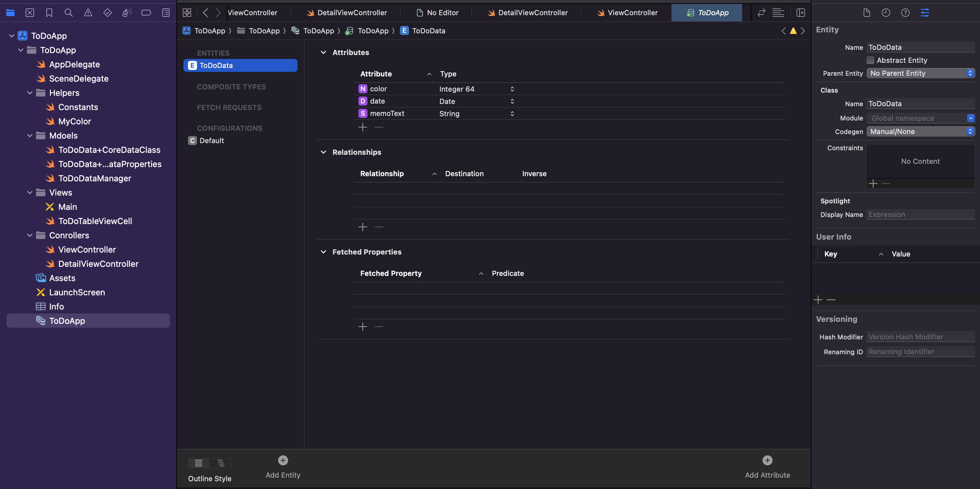This screenshot has width=980, height=489.
Task: Open the Codegen dropdown
Action: (920, 131)
